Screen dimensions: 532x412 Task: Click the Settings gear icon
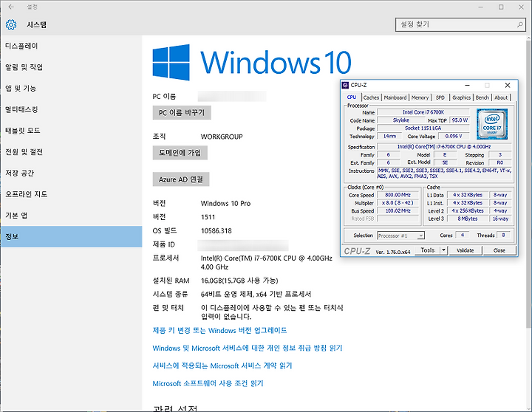point(11,24)
